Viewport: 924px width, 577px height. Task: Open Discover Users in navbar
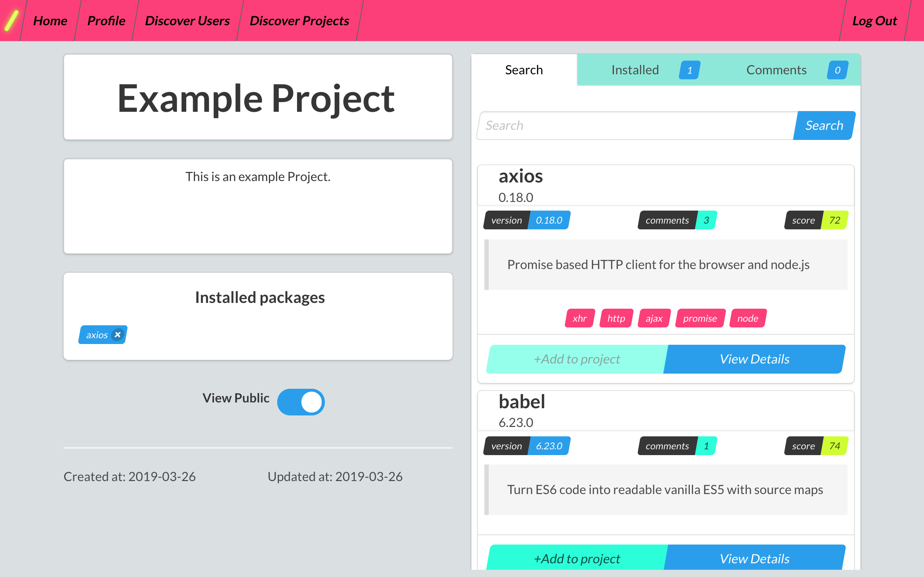coord(187,21)
